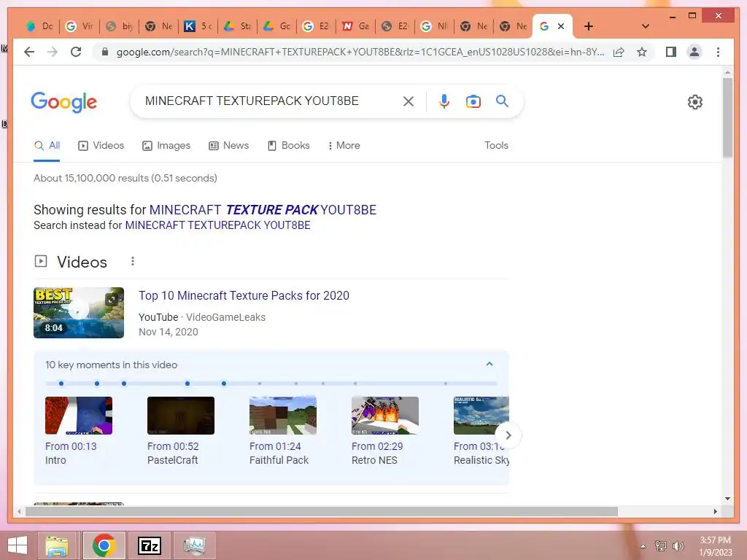This screenshot has width=747, height=560.
Task: Launch 7-Zip from the taskbar
Action: [149, 545]
